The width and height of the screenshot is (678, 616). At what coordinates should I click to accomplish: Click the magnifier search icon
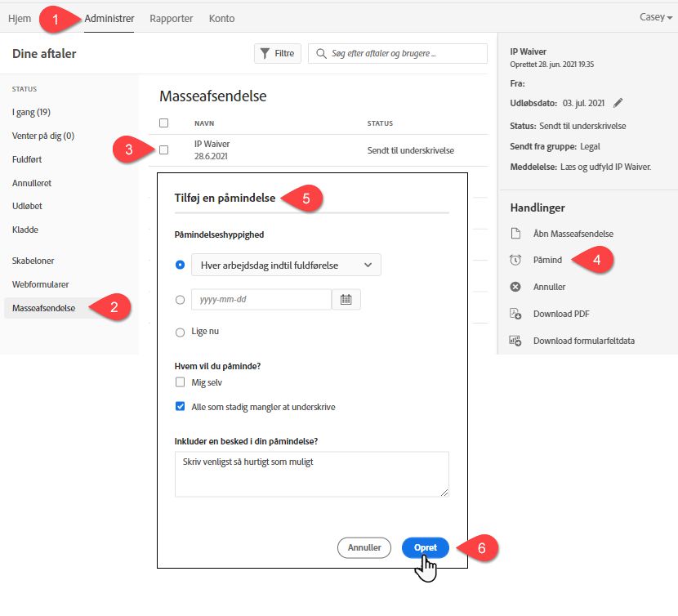tap(321, 54)
